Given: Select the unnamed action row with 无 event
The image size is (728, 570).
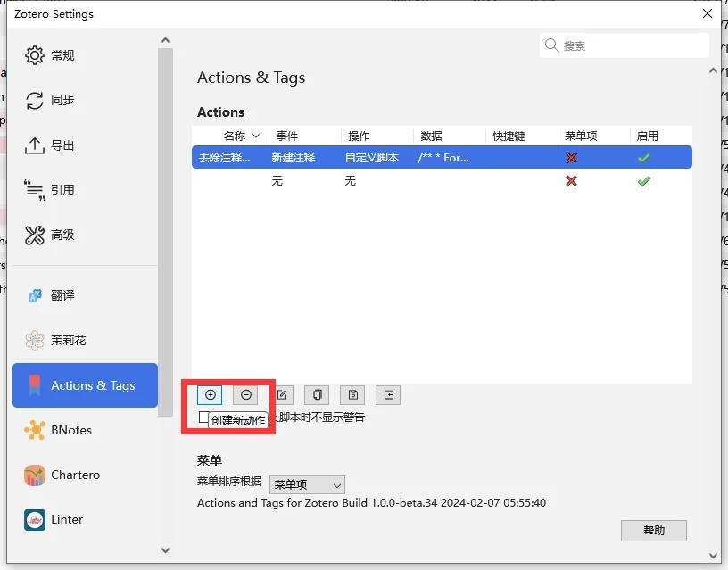Looking at the screenshot, I should point(442,180).
